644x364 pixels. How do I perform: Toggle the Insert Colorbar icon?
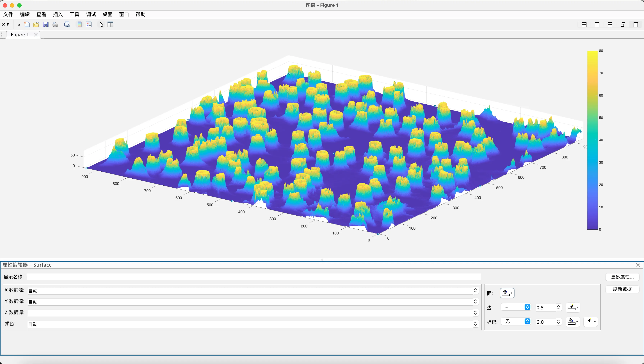point(79,24)
